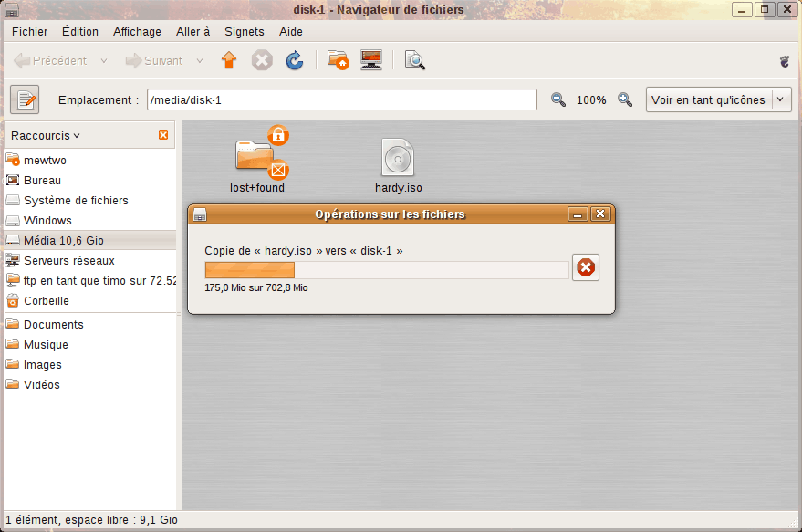Close the Opérations sur les fichiers dialog

600,214
